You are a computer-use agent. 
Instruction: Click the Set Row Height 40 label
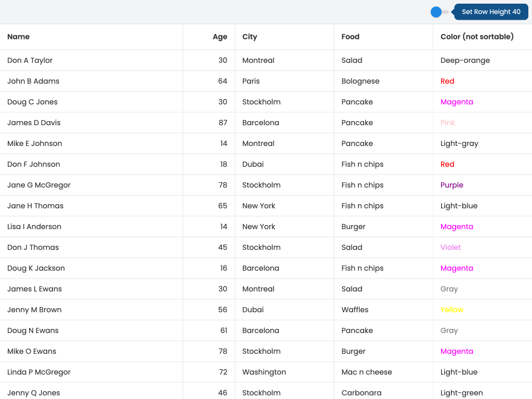pyautogui.click(x=491, y=12)
